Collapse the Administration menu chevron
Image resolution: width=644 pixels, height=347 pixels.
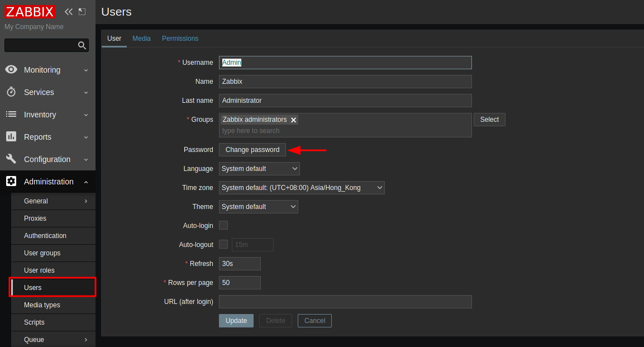click(x=86, y=182)
